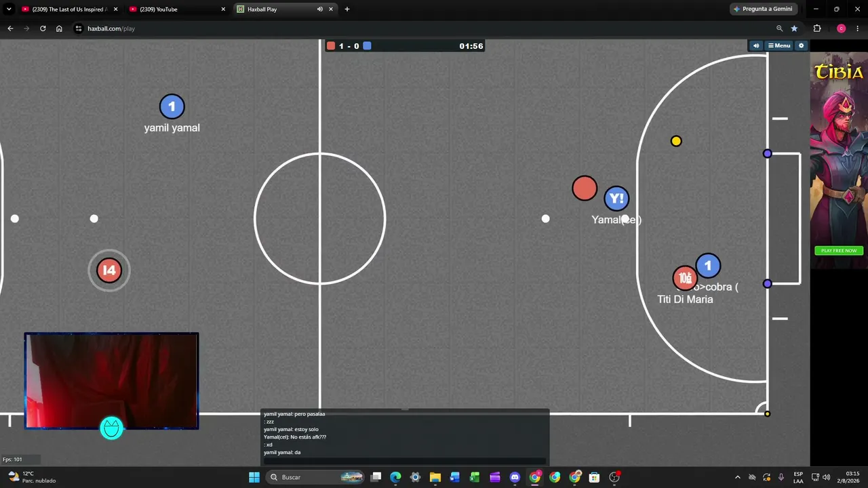Click chat line 'yamil yamal: pero pasalaa'
The image size is (868, 488).
pyautogui.click(x=294, y=414)
